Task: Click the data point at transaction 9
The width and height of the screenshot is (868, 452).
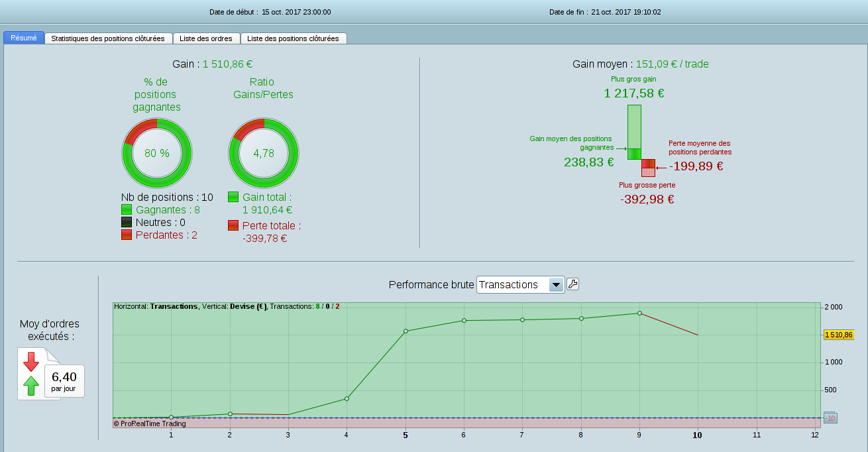Action: pyautogui.click(x=639, y=313)
